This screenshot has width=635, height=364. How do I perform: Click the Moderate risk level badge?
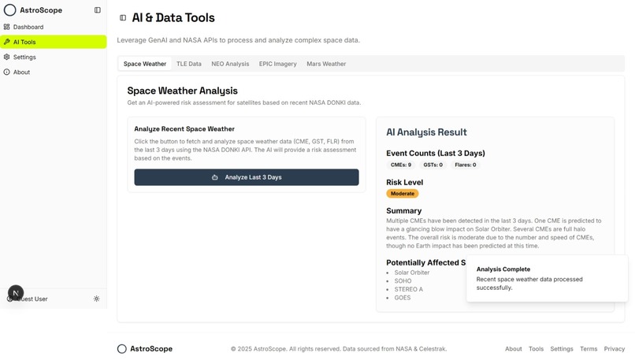[402, 194]
